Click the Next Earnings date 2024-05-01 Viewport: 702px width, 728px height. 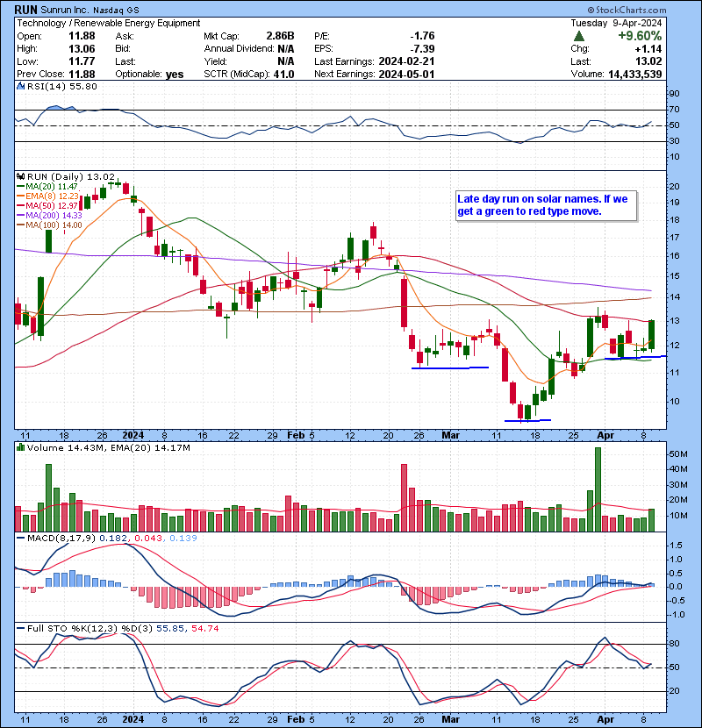pos(406,74)
